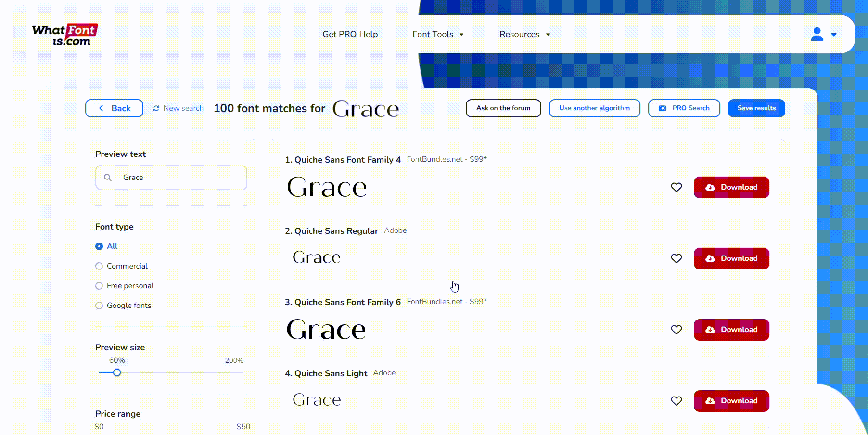Click FontBundles.net - $99 link for result 1
The height and width of the screenshot is (435, 868).
(x=447, y=159)
